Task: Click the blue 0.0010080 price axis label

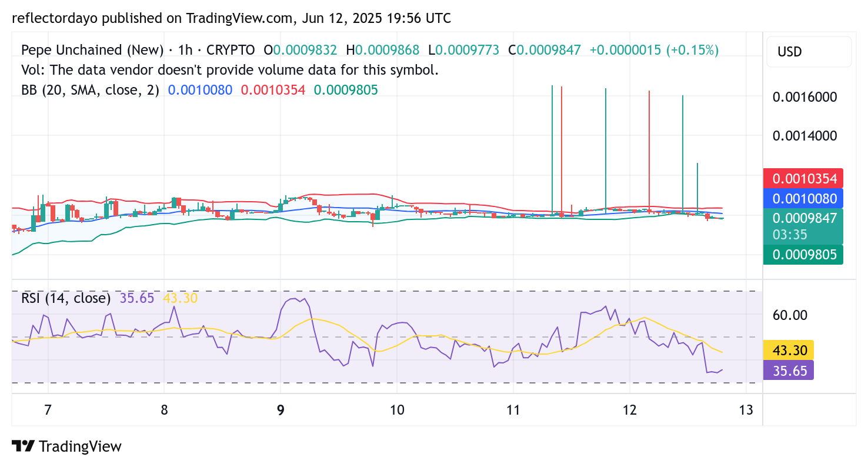Action: tap(803, 197)
